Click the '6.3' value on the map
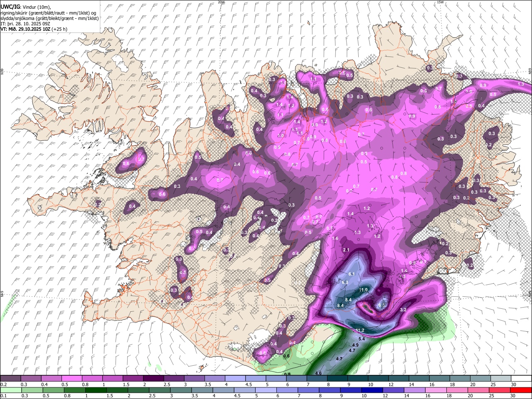The image size is (532, 399). (x=345, y=282)
